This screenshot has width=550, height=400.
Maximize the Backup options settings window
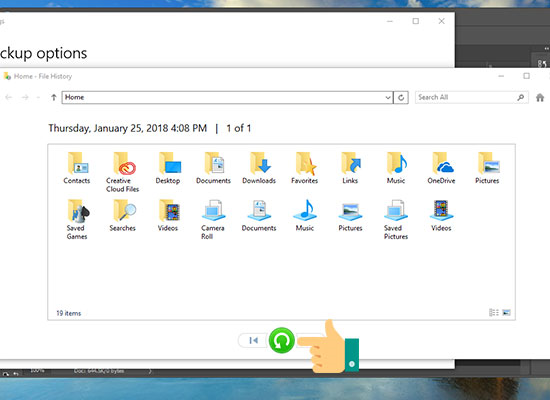click(x=416, y=21)
